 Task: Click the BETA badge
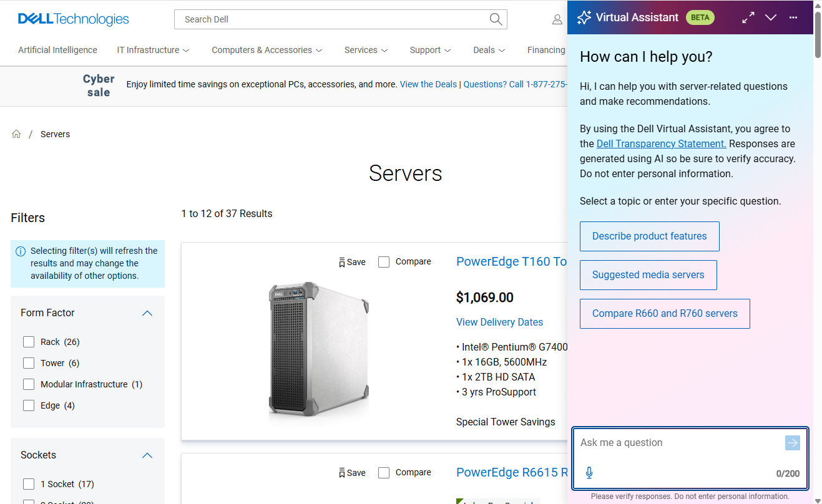click(x=700, y=17)
